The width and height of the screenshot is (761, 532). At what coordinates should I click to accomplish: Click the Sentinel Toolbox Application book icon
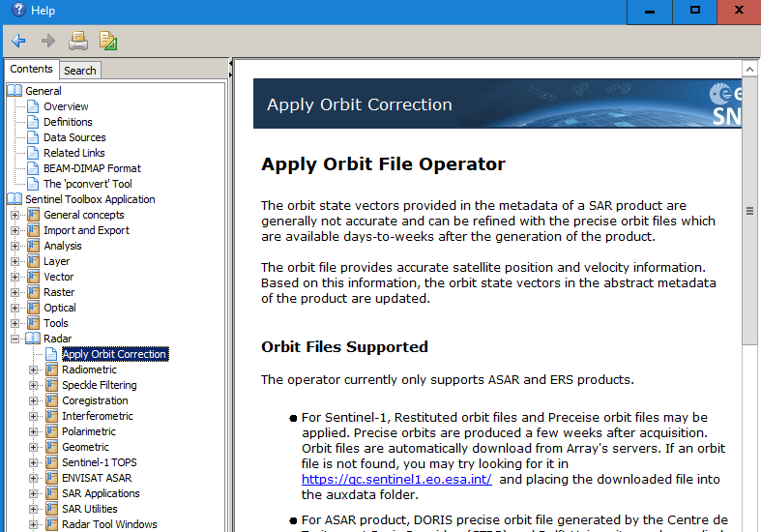15,199
